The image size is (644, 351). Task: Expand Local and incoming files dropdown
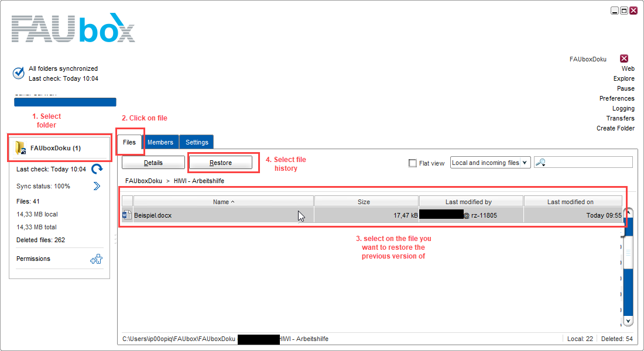(525, 163)
